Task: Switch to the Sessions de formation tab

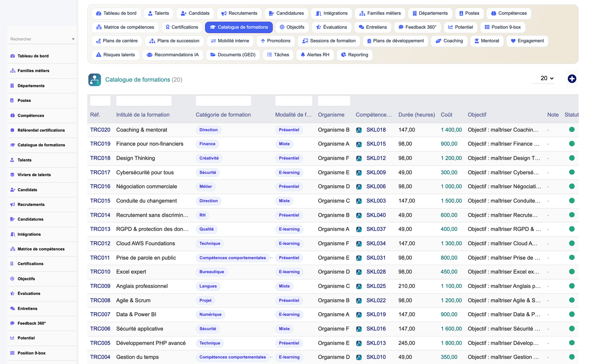Action: [x=329, y=41]
